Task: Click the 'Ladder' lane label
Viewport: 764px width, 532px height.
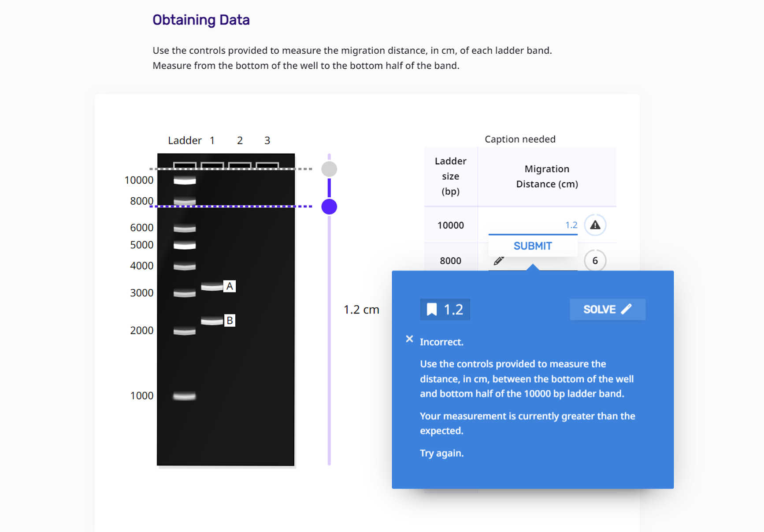Action: pos(185,140)
